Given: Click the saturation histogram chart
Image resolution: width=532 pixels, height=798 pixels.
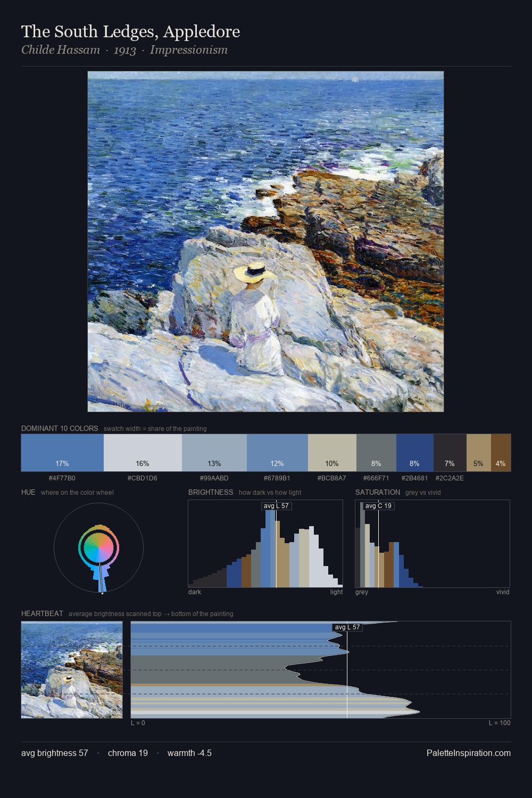Looking at the screenshot, I should [433, 544].
